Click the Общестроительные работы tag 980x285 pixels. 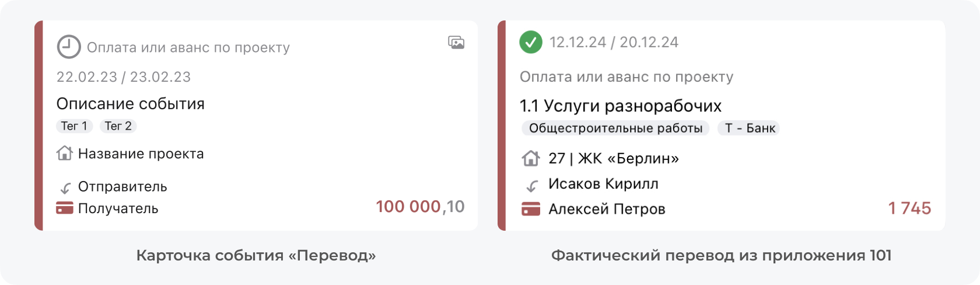615,128
